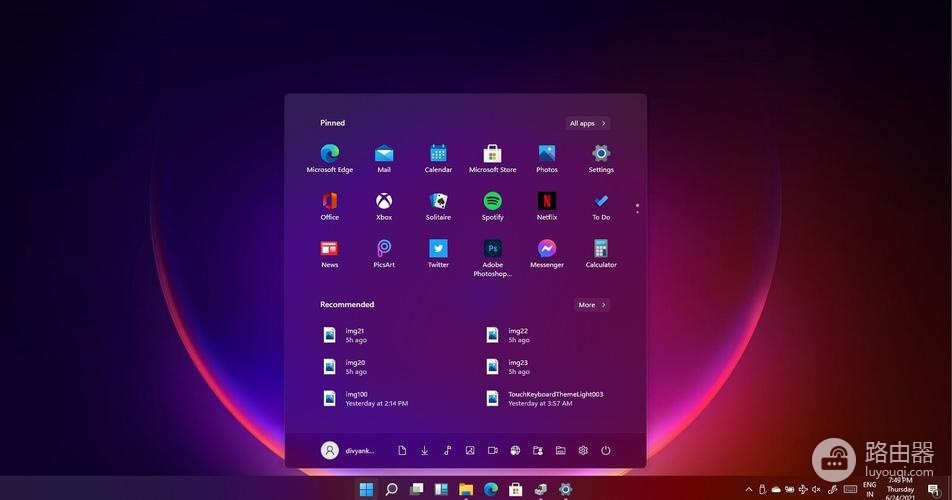Open the Messenger app

546,254
